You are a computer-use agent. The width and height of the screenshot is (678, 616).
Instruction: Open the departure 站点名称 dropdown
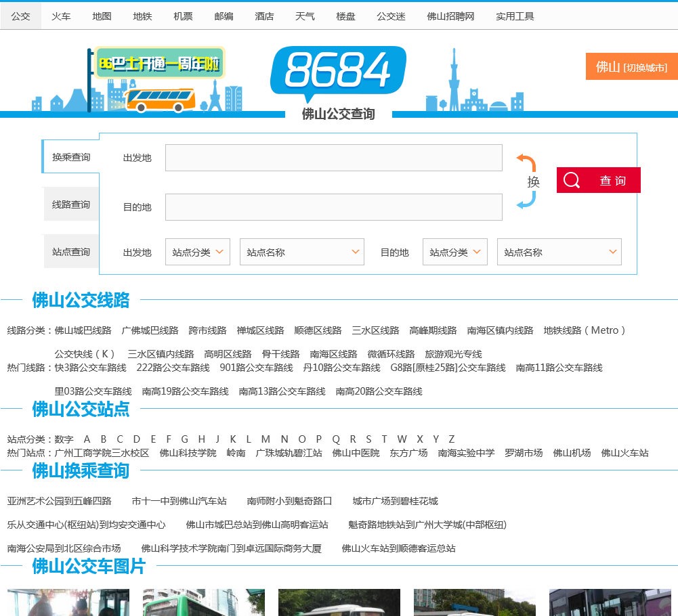302,252
